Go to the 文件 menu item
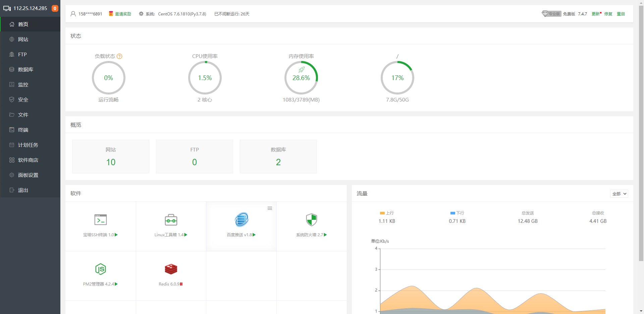The height and width of the screenshot is (314, 644). click(x=30, y=115)
